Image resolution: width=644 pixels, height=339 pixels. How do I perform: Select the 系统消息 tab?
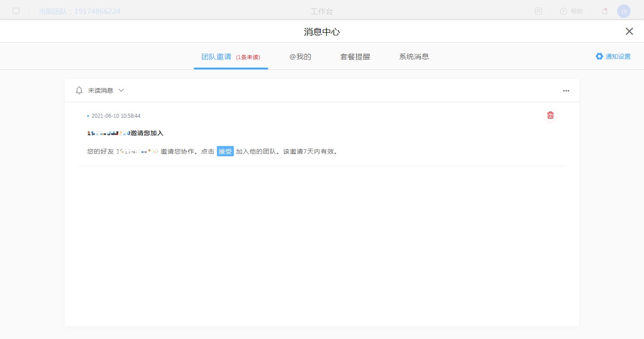414,57
